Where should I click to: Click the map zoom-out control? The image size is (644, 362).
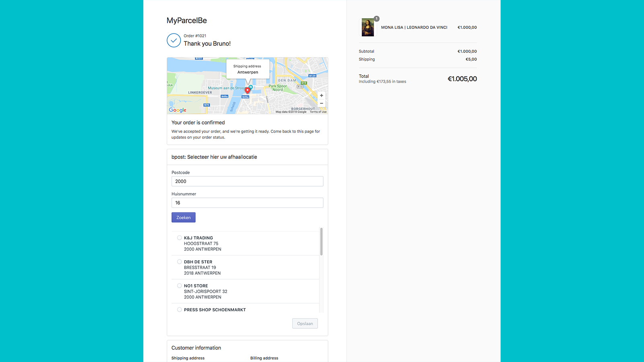point(321,103)
